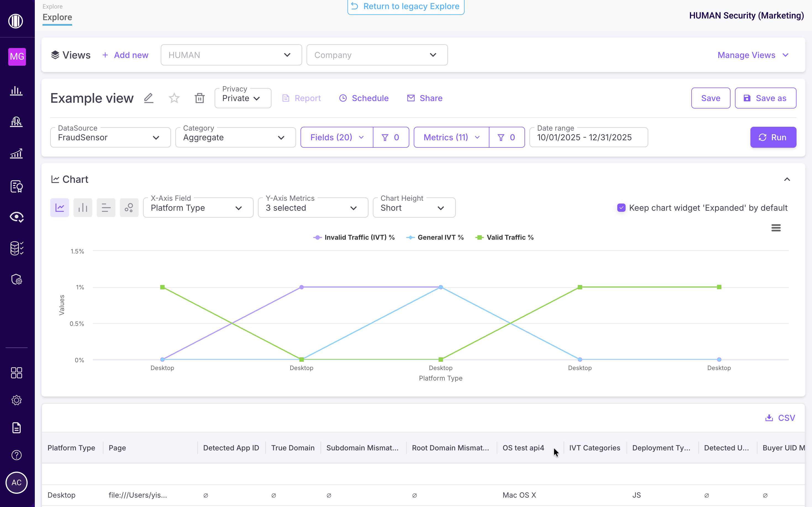Delete the view using the trash icon
Screen dimensions: 812x507
click(200, 98)
